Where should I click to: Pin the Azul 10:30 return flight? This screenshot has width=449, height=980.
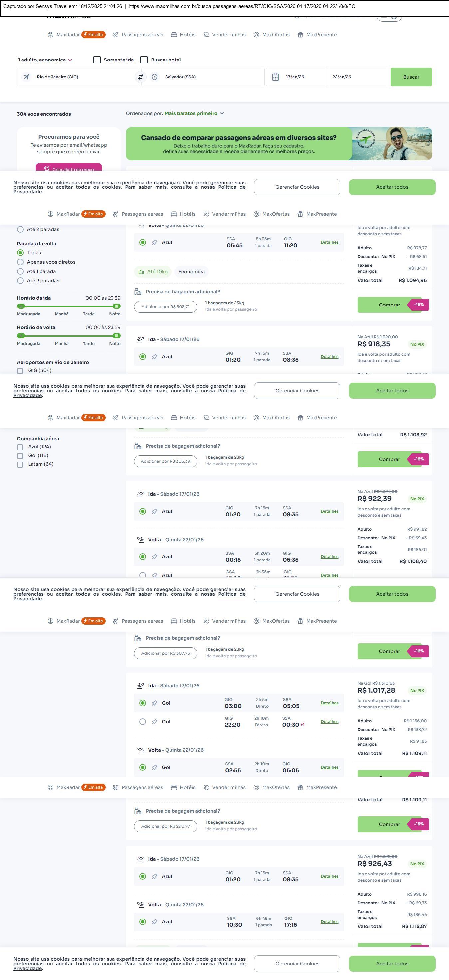[155, 922]
